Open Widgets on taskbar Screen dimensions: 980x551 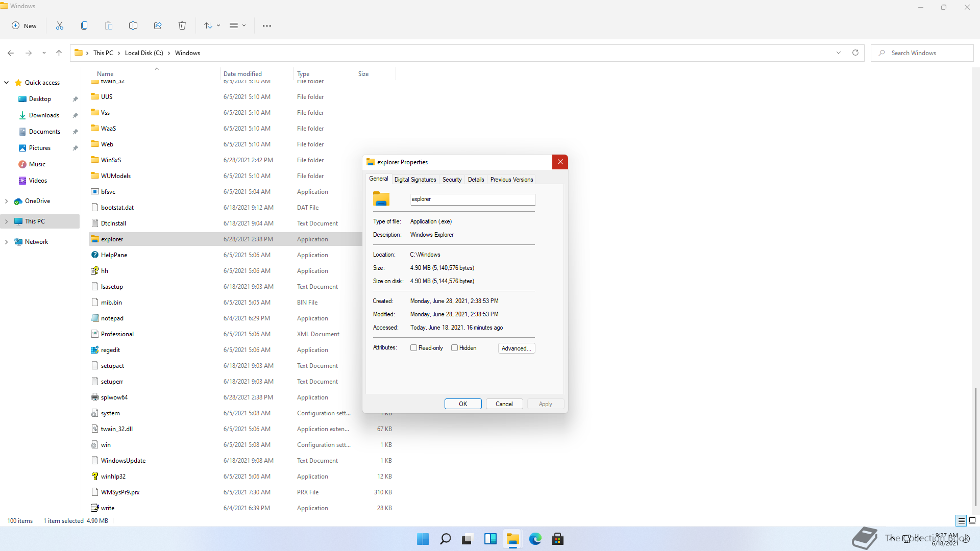(491, 539)
